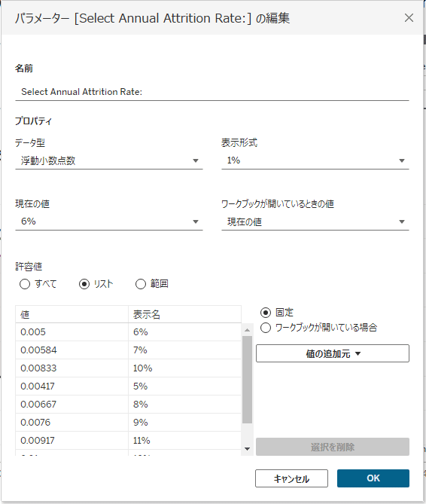The image size is (426, 504).
Task: Select the リスト radio button
Action: click(x=84, y=284)
